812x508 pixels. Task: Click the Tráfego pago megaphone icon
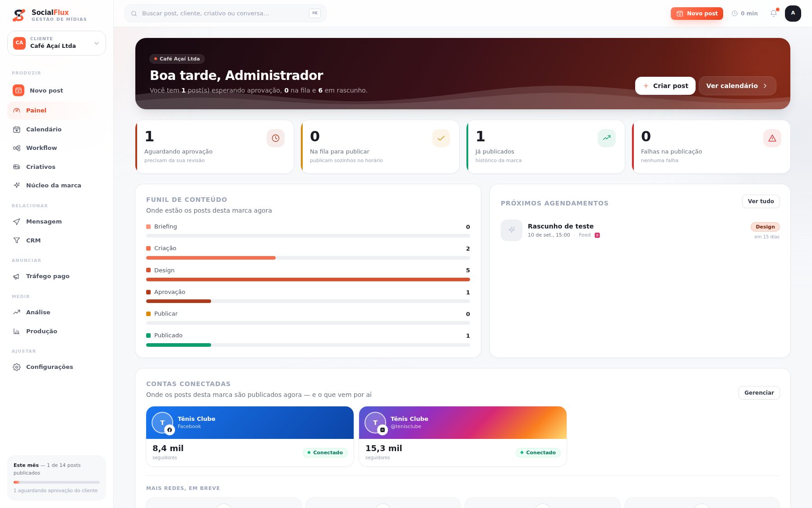click(x=17, y=276)
